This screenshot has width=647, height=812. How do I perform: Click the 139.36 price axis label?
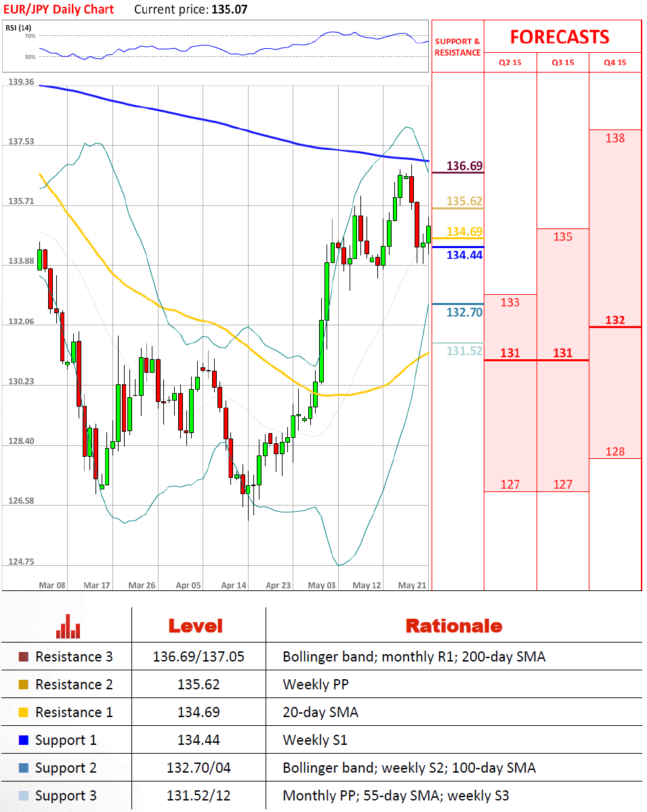21,82
